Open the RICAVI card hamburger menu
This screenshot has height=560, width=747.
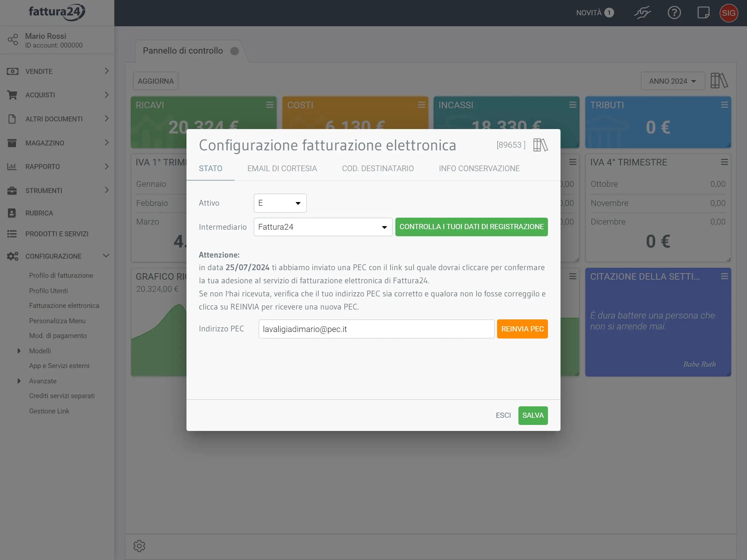[x=270, y=105]
